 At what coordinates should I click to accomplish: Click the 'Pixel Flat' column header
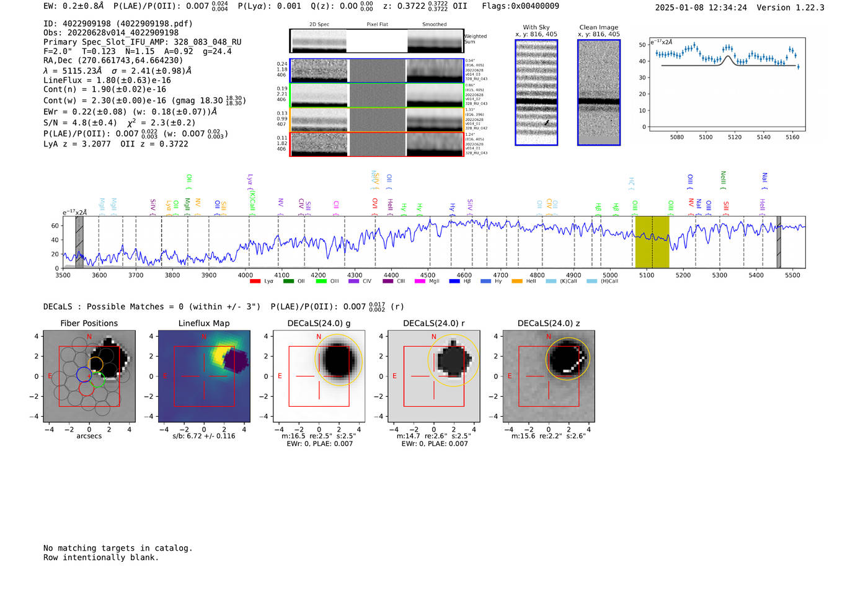click(x=377, y=25)
